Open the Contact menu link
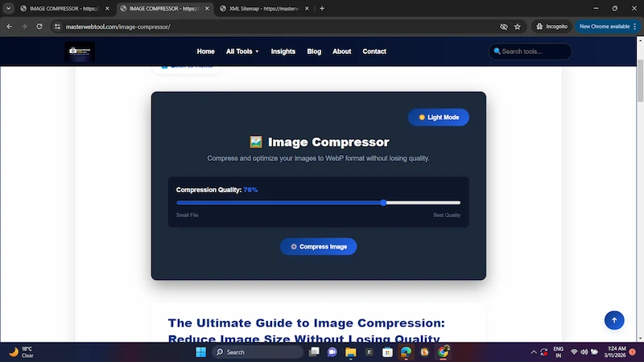This screenshot has width=644, height=362. [x=374, y=51]
